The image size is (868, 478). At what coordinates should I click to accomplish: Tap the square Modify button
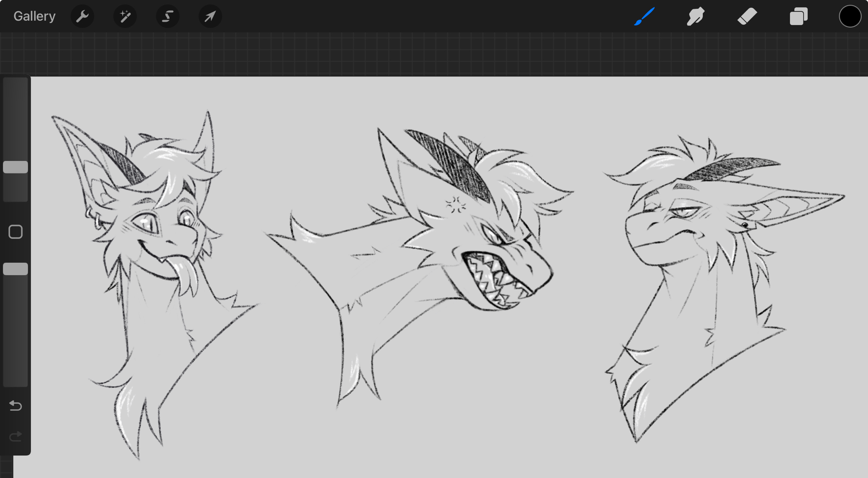(x=16, y=232)
